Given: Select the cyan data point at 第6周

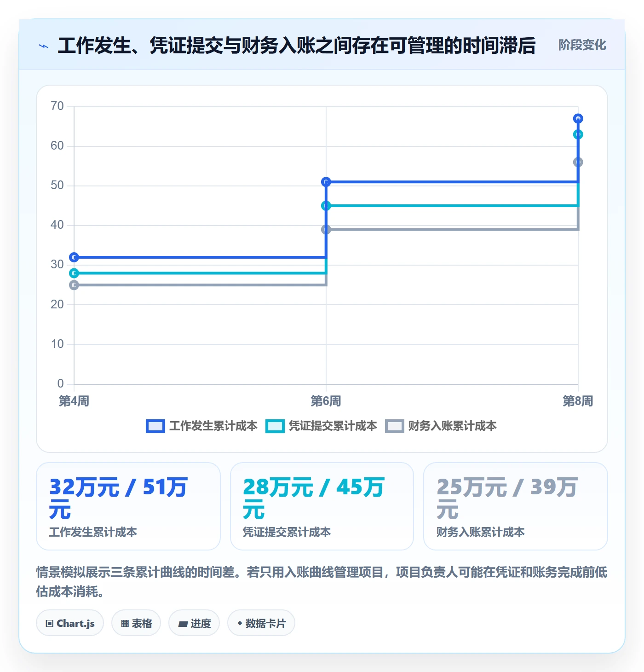Looking at the screenshot, I should tap(326, 206).
